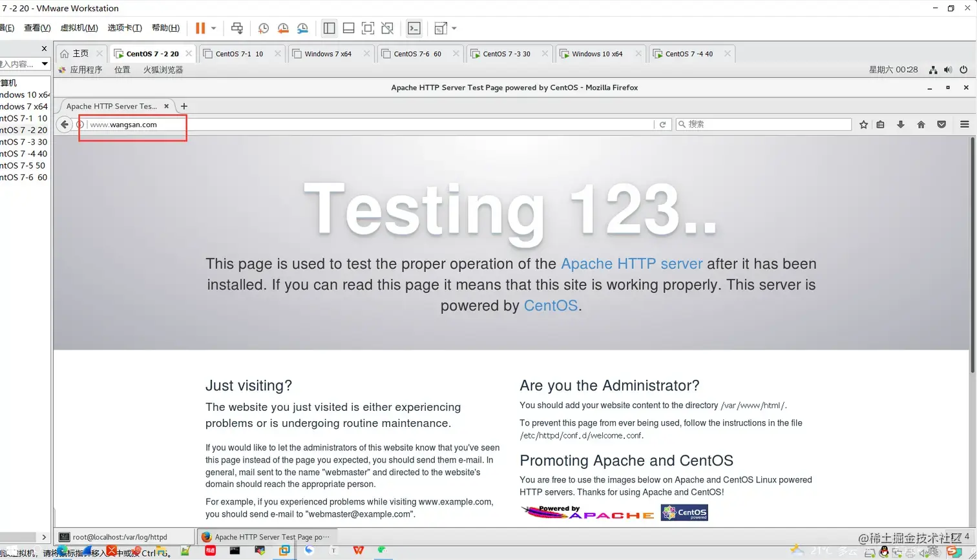Open the GNOME 位置 places menu
The image size is (977, 560).
pos(122,70)
